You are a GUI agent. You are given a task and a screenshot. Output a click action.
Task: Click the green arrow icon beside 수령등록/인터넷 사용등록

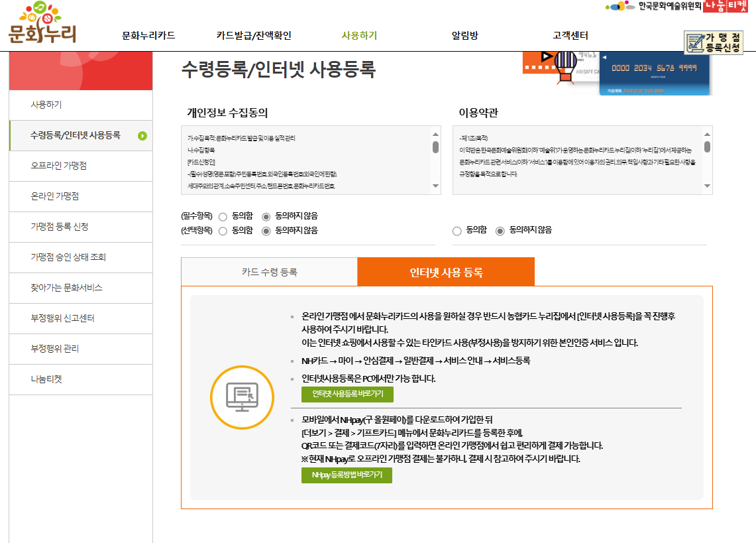[x=142, y=136]
